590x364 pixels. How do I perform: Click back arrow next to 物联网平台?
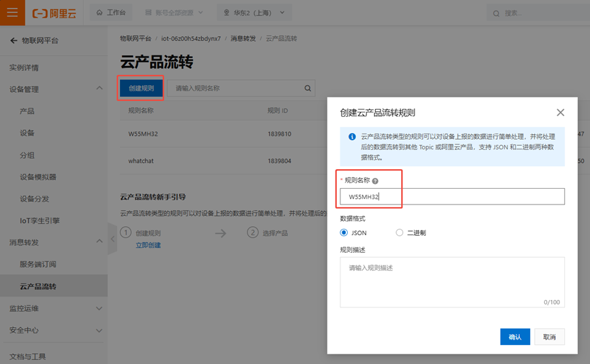pyautogui.click(x=14, y=41)
